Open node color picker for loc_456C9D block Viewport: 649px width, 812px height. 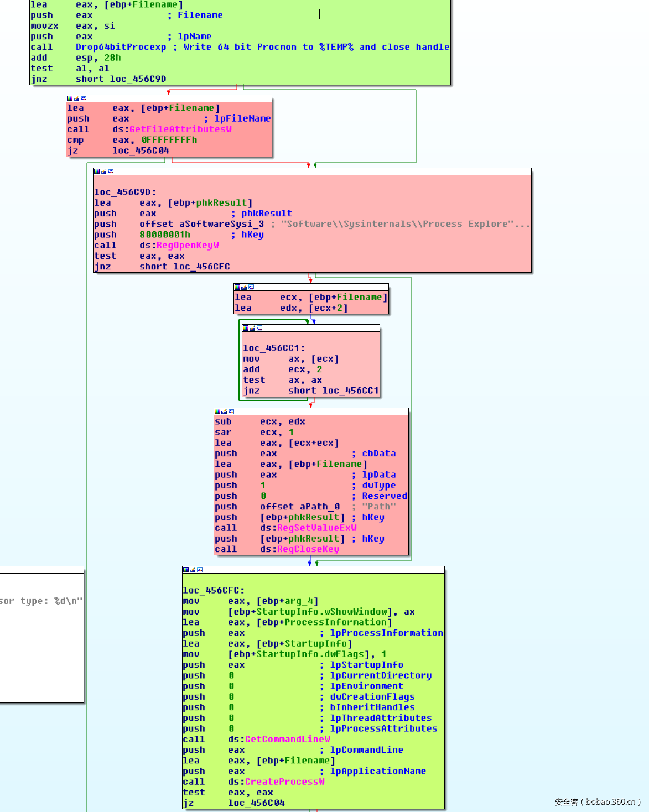[97, 171]
